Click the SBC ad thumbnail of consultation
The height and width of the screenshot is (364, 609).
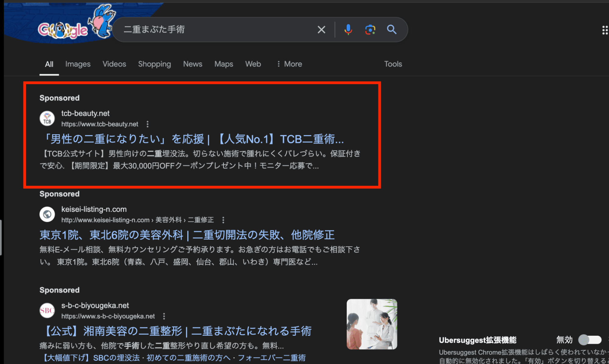pyautogui.click(x=372, y=324)
